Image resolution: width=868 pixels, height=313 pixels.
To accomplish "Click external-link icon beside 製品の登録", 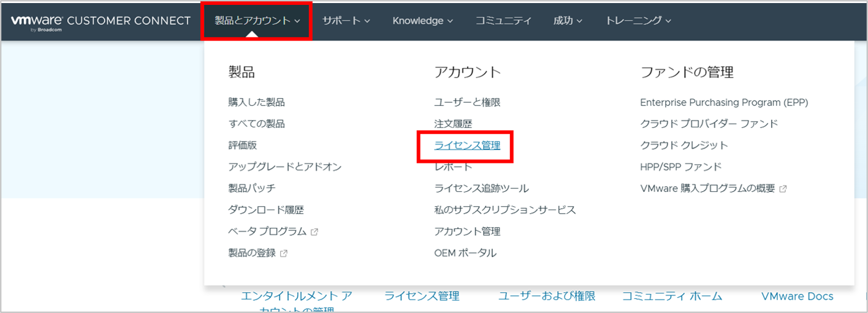I will coord(284,254).
